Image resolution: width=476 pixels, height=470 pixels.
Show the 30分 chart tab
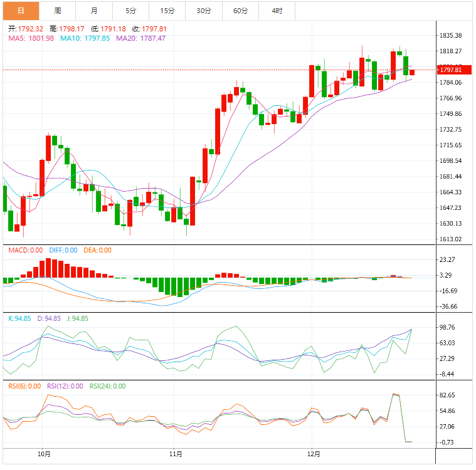coord(204,11)
